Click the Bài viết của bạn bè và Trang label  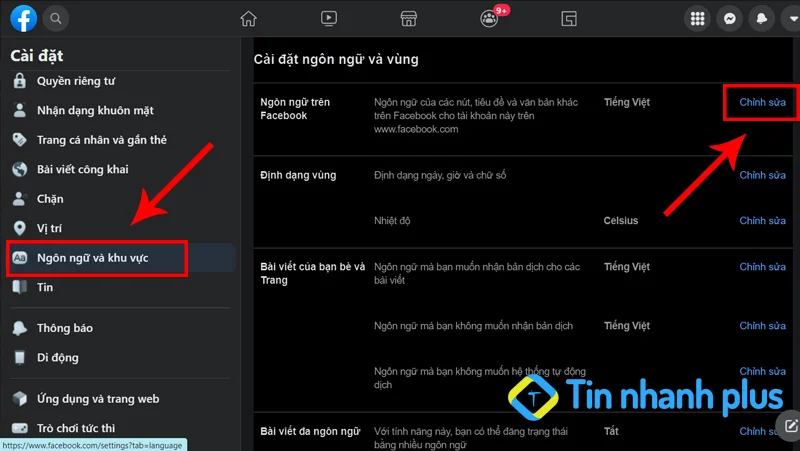(x=313, y=273)
